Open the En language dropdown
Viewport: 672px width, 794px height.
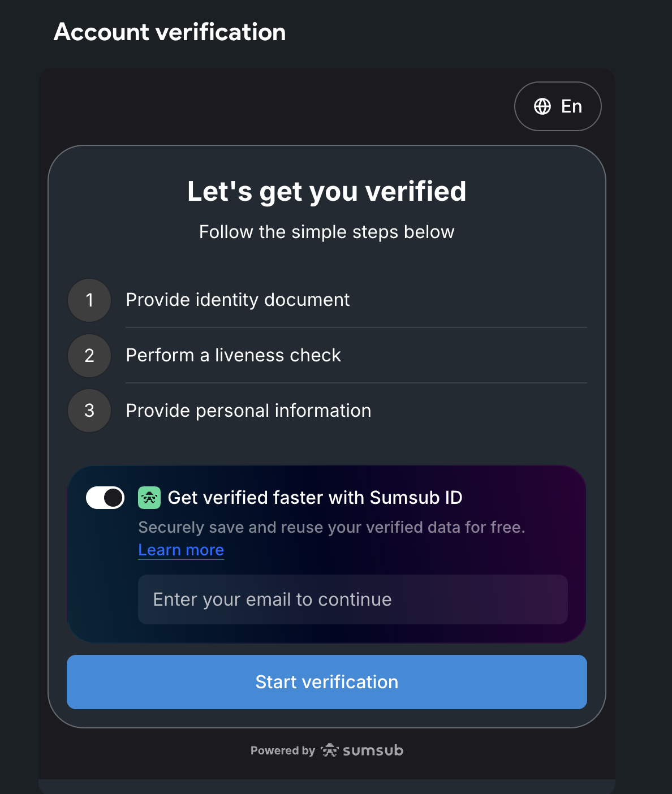click(558, 106)
